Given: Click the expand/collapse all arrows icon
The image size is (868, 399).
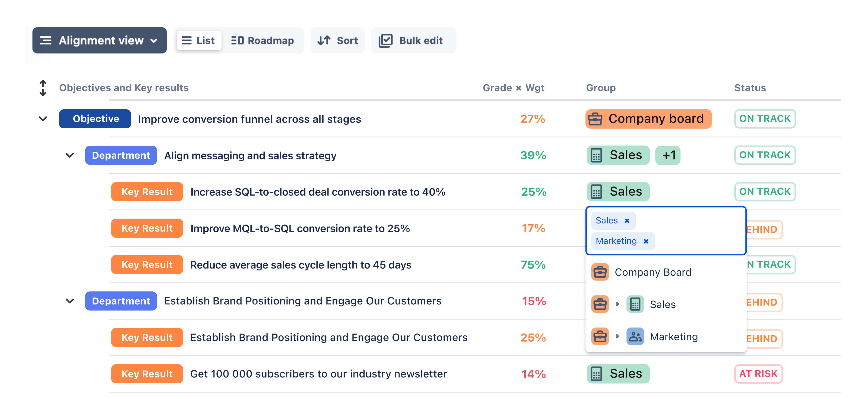Looking at the screenshot, I should click(x=43, y=88).
